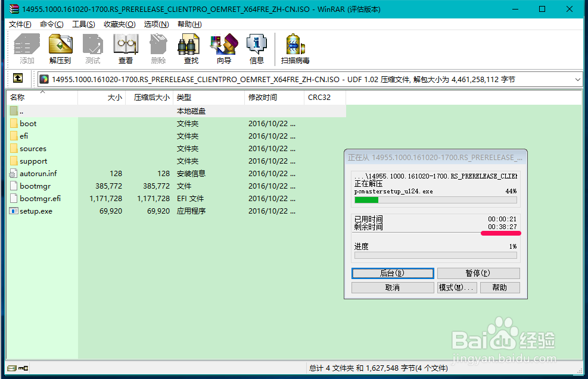Click the key icon in status bar

23,368
